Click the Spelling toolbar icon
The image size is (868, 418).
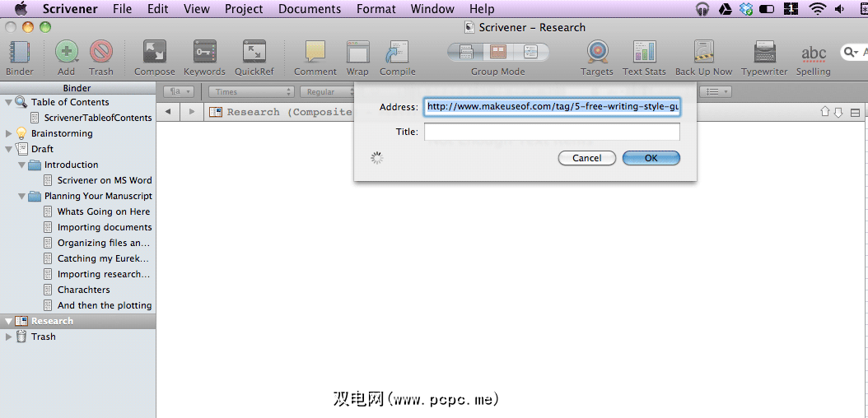[813, 54]
